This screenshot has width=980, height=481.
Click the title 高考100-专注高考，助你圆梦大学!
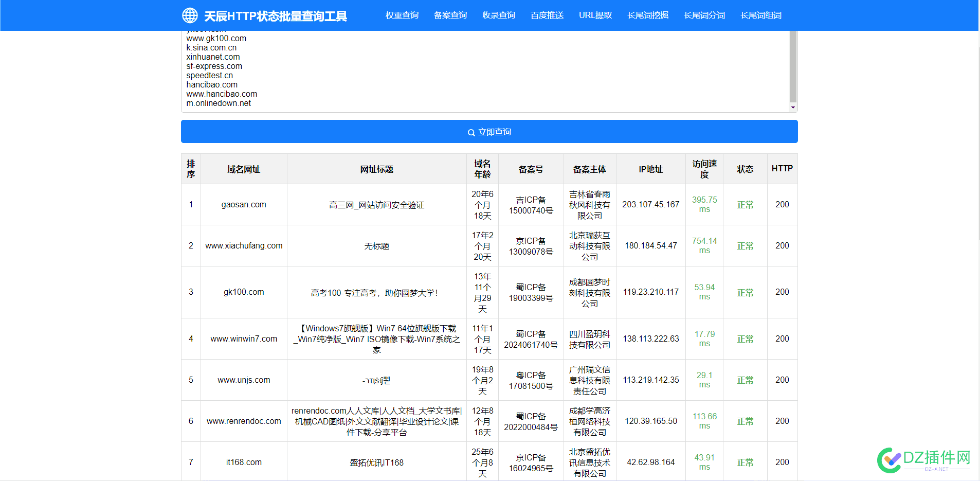click(374, 293)
